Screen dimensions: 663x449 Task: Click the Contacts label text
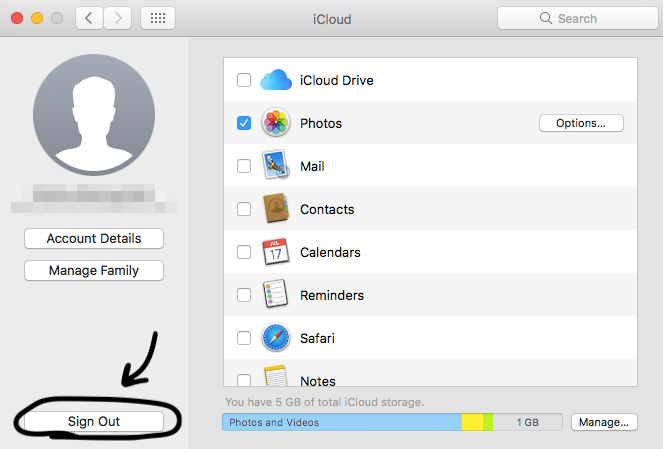click(x=327, y=209)
